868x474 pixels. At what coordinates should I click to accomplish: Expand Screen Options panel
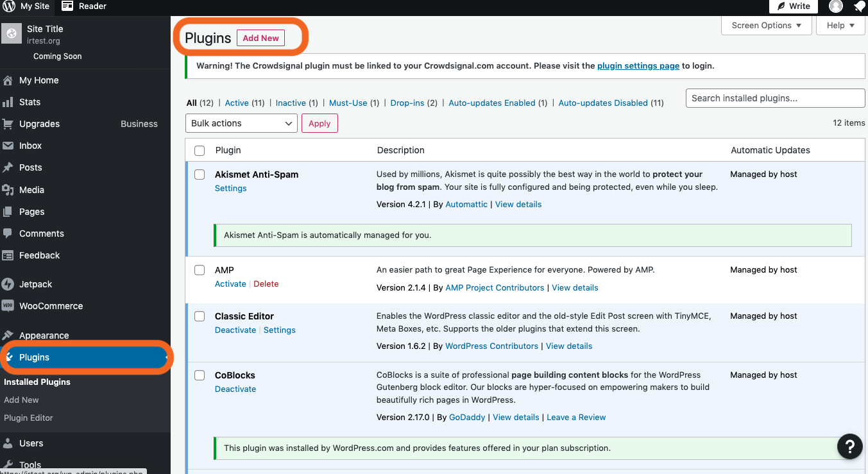[767, 26]
